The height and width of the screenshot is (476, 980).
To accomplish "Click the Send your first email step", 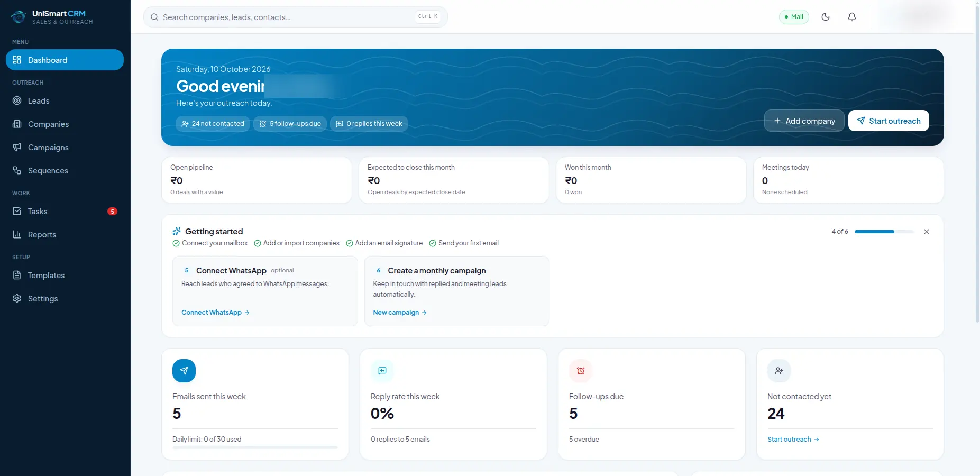I will click(x=464, y=243).
